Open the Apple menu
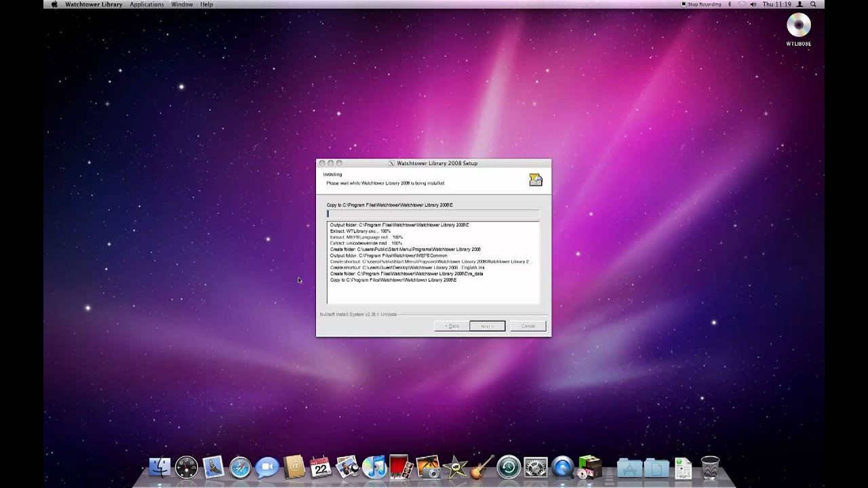868x488 pixels. tap(54, 4)
